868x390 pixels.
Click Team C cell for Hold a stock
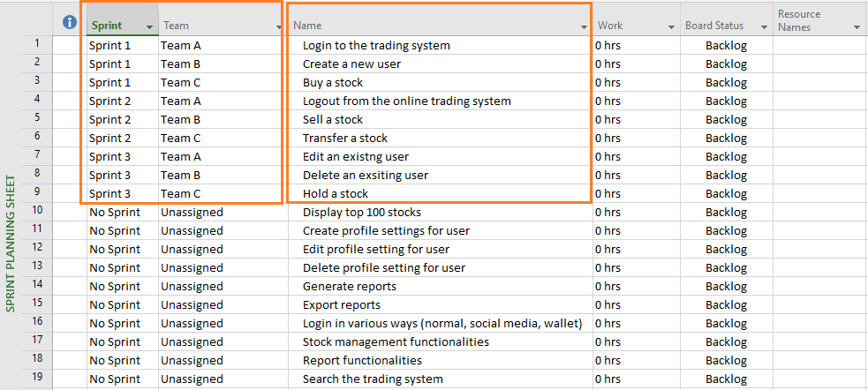point(223,193)
